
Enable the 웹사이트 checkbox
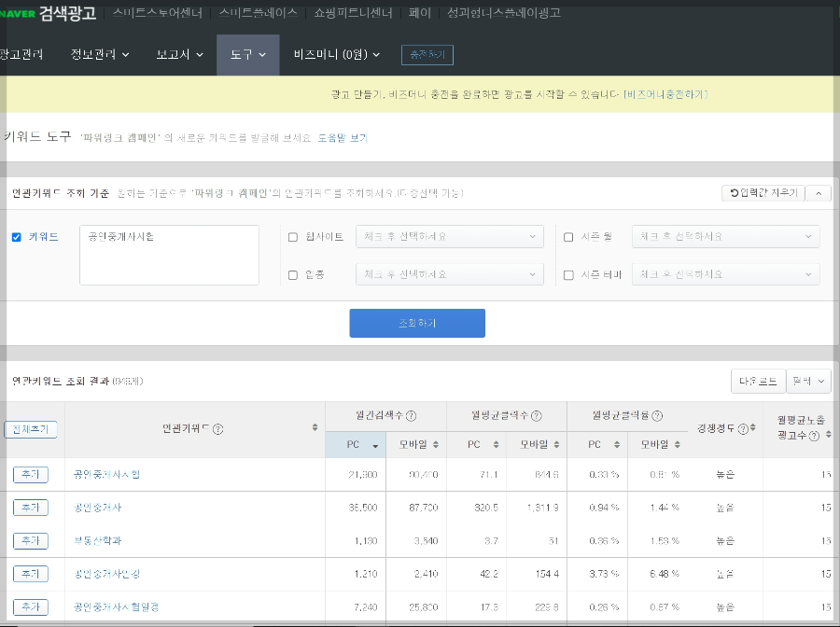(x=295, y=237)
